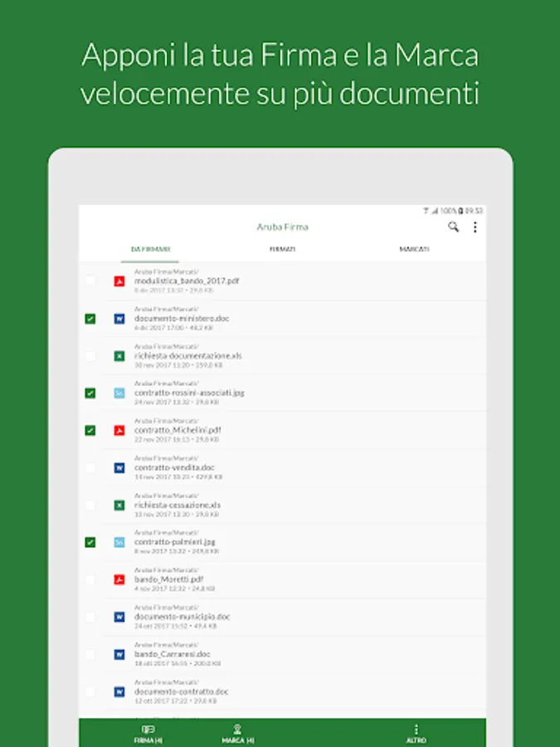Click Word icon of bando_Carraresi.doc
Viewport: 560px width, 747px height.
pyautogui.click(x=119, y=654)
